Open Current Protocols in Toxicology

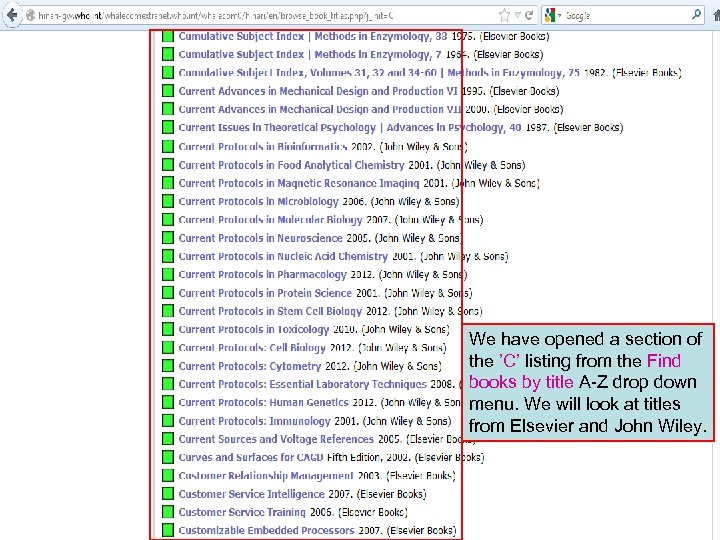(254, 330)
